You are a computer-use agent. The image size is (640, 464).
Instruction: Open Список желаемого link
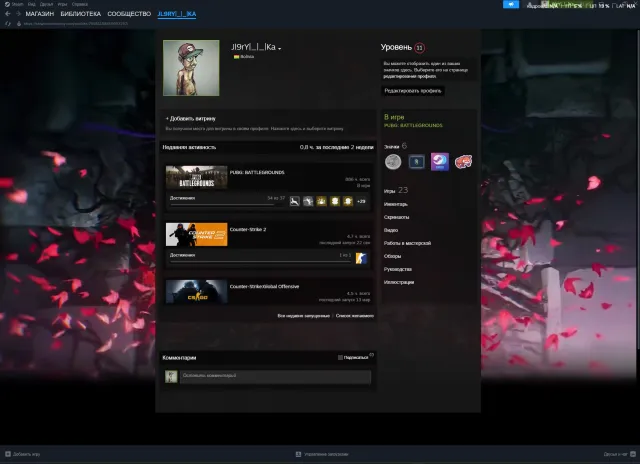coord(355,316)
